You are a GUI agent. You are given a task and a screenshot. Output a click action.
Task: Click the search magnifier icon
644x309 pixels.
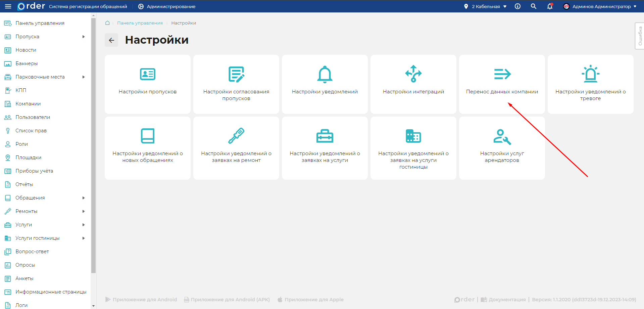click(x=533, y=6)
